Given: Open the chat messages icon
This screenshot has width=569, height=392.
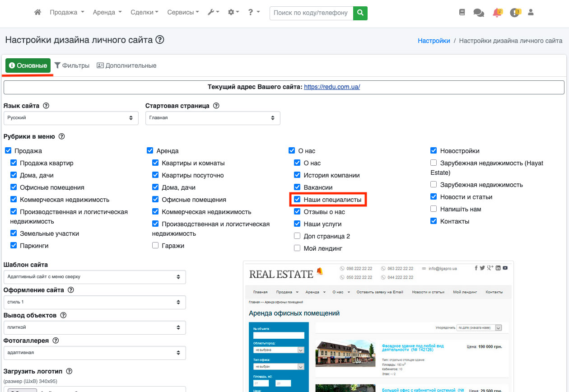Looking at the screenshot, I should tap(478, 13).
